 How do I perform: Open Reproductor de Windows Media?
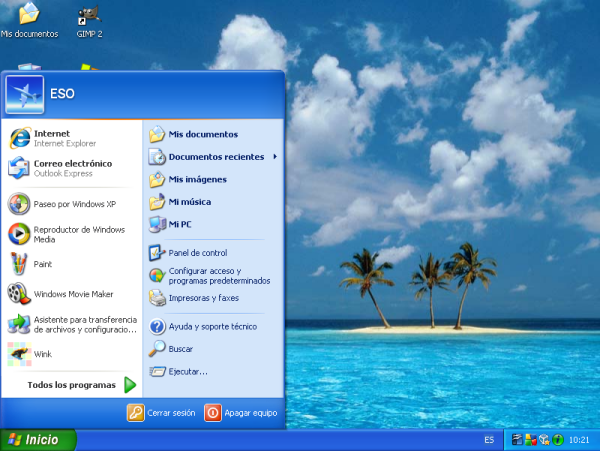(60, 234)
